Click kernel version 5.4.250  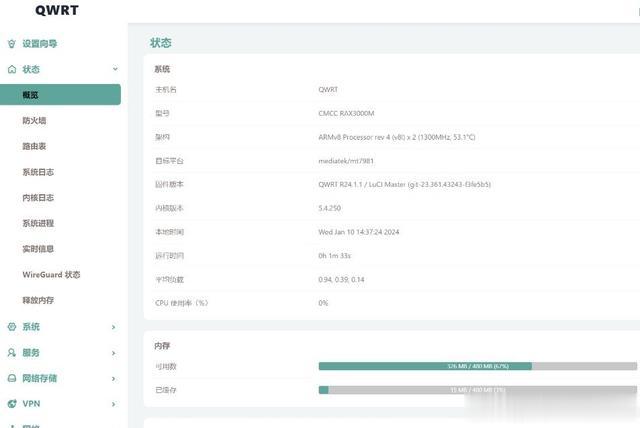tap(329, 208)
